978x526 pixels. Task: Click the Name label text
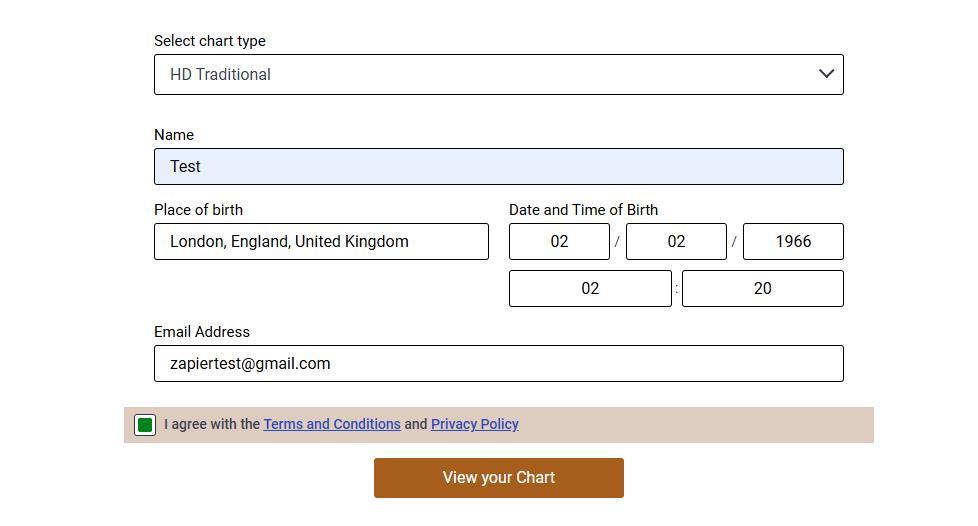point(174,135)
